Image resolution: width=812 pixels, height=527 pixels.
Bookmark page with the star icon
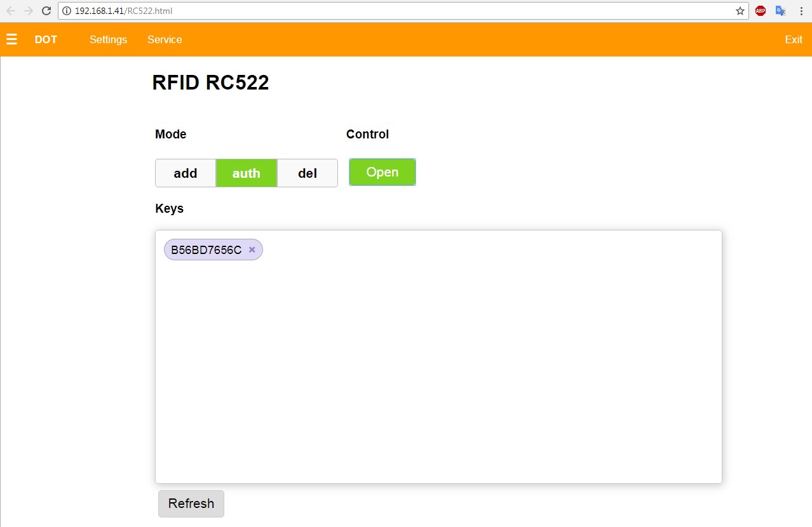click(x=740, y=11)
